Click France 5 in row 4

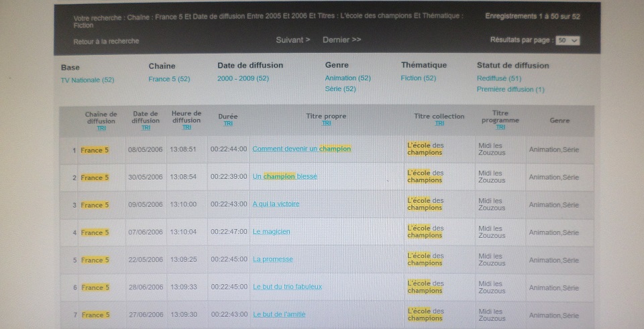pos(95,233)
